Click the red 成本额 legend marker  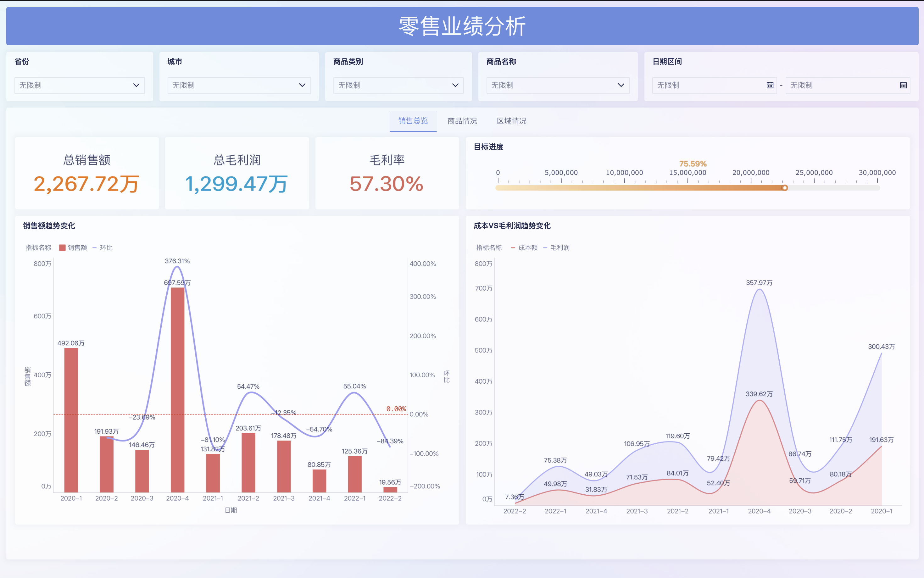coord(512,247)
